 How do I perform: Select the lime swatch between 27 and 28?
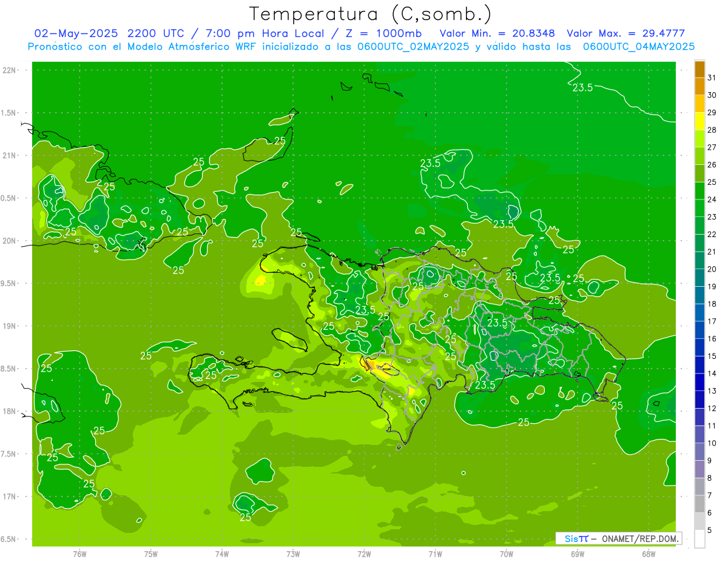(699, 139)
